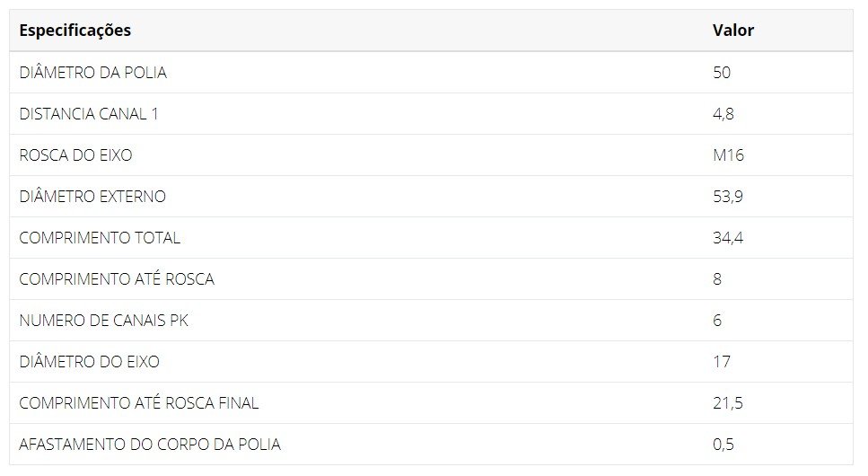Select the ROSCA DO EIXO row label
Viewport: 868px width, 476px height.
[75, 155]
